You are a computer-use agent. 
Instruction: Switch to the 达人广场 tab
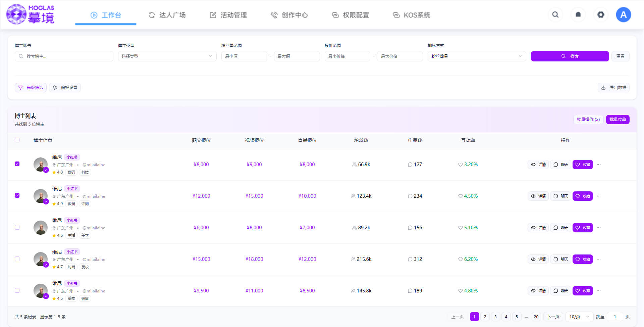tap(167, 15)
